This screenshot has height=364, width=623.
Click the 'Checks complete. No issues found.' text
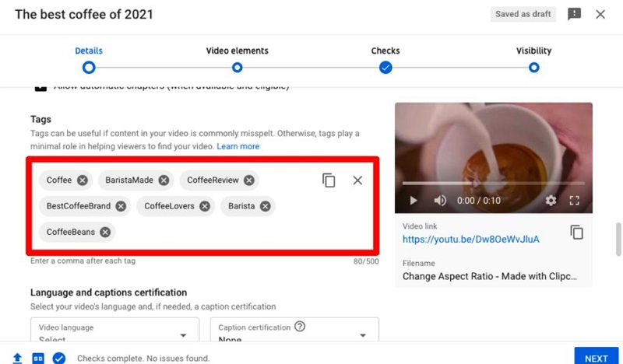pyautogui.click(x=143, y=359)
